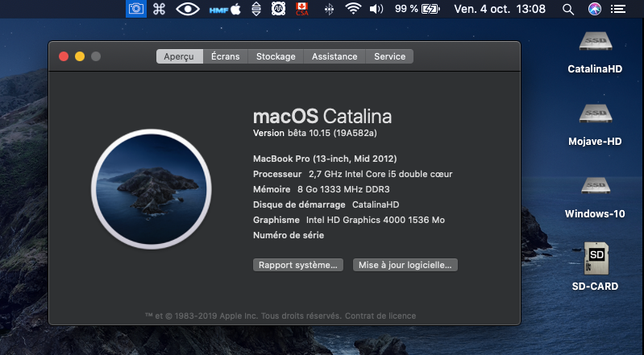This screenshot has width=644, height=355.
Task: Close the About This Mac window
Action: (x=64, y=56)
